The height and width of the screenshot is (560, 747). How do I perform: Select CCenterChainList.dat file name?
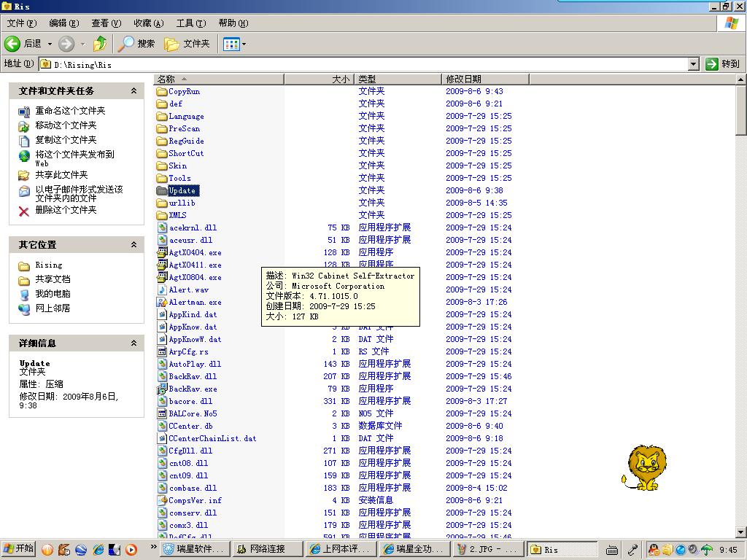(x=212, y=438)
